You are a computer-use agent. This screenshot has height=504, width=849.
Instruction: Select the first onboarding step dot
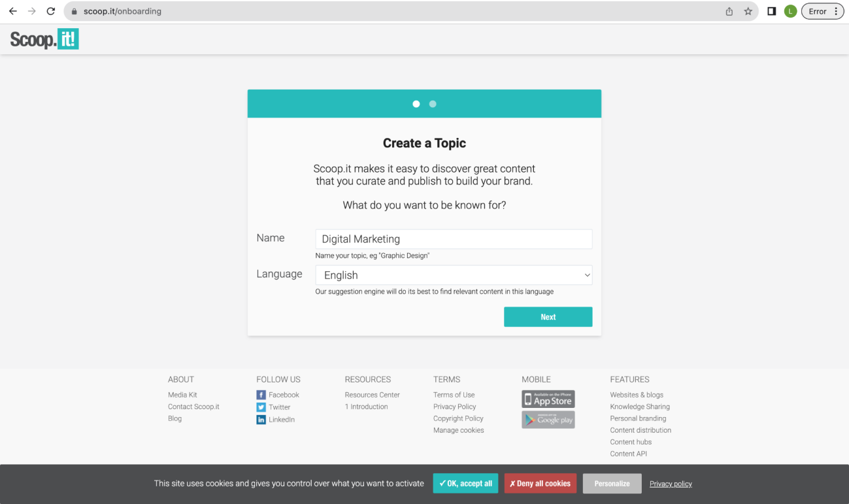coord(416,104)
